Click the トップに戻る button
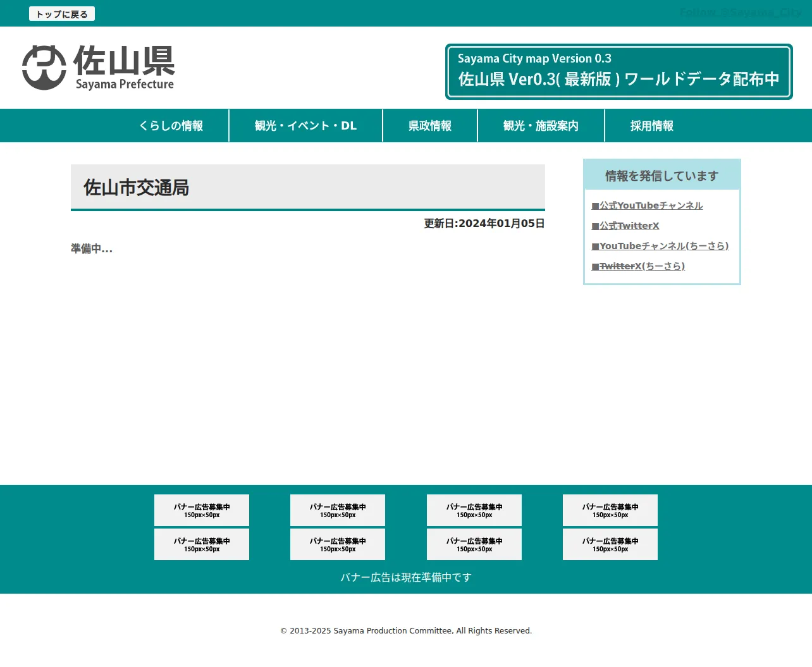 [x=62, y=14]
